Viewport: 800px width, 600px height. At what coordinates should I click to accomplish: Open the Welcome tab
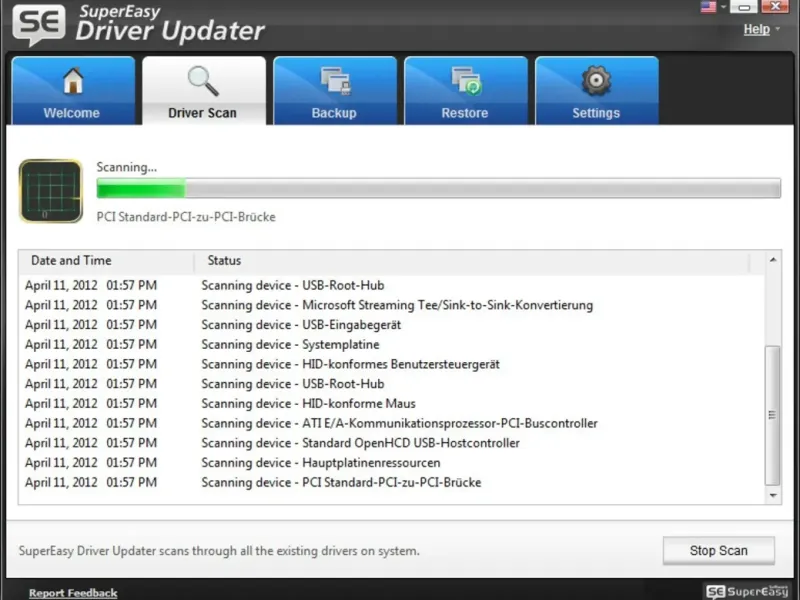73,91
